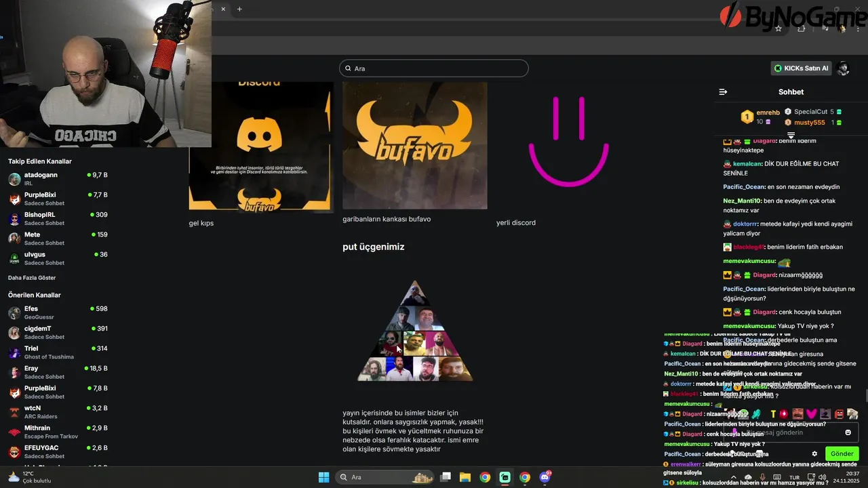Click BishopIRL's avatar icon
868x488 pixels.
[14, 219]
